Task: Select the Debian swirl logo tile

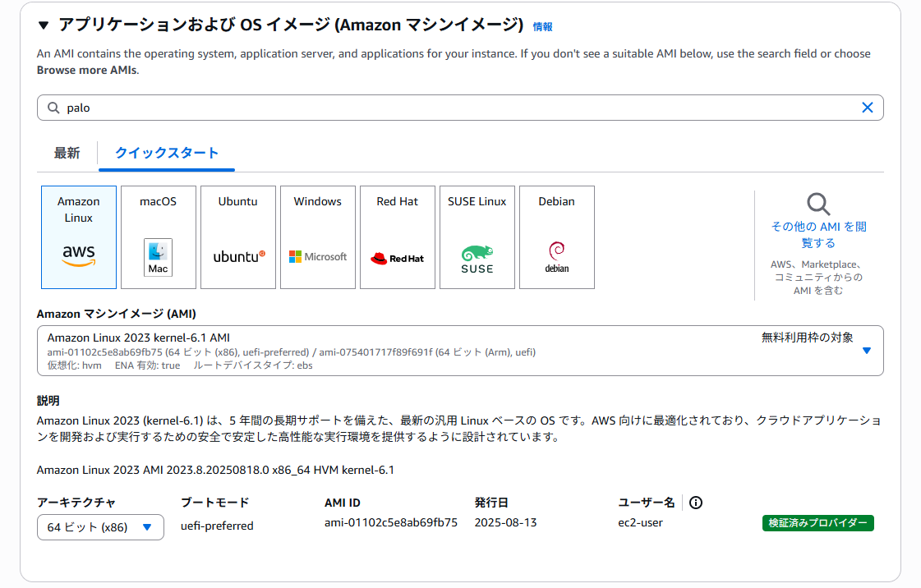Action: (x=557, y=237)
